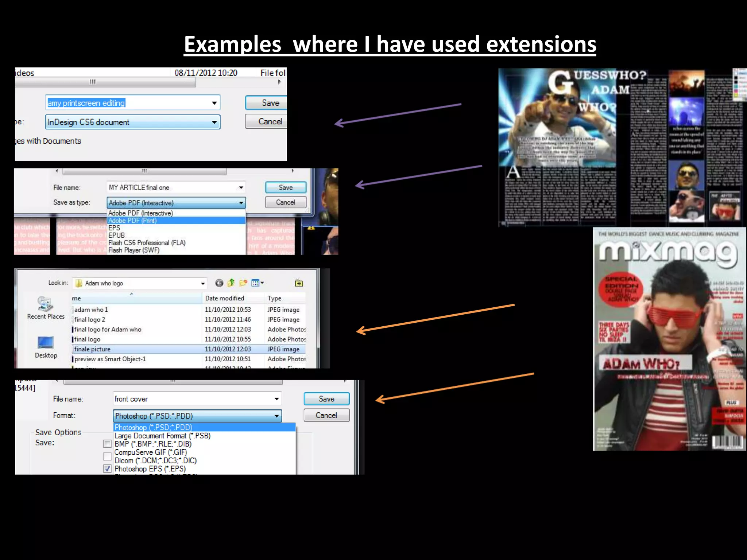This screenshot has height=560, width=747.
Task: Select EPS from the save type list
Action: pyautogui.click(x=176, y=228)
